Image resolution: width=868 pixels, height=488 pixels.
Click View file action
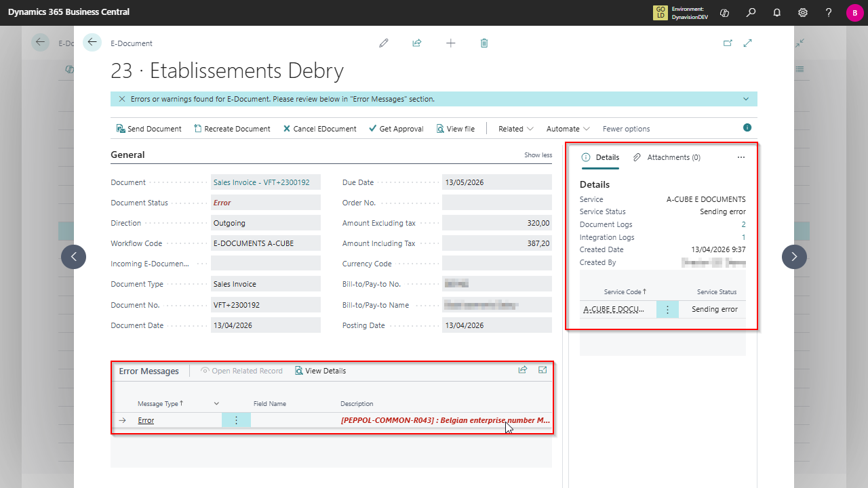[455, 129]
